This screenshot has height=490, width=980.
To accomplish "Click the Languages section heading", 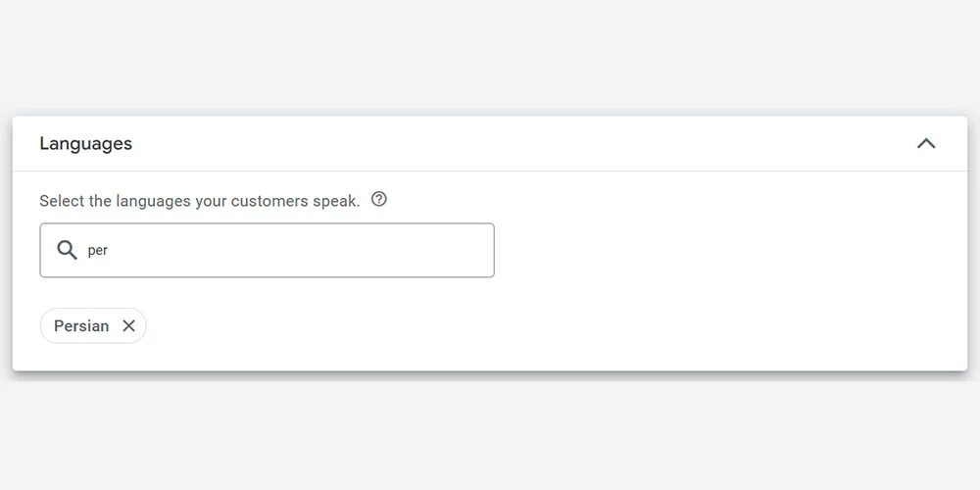I will click(x=85, y=144).
